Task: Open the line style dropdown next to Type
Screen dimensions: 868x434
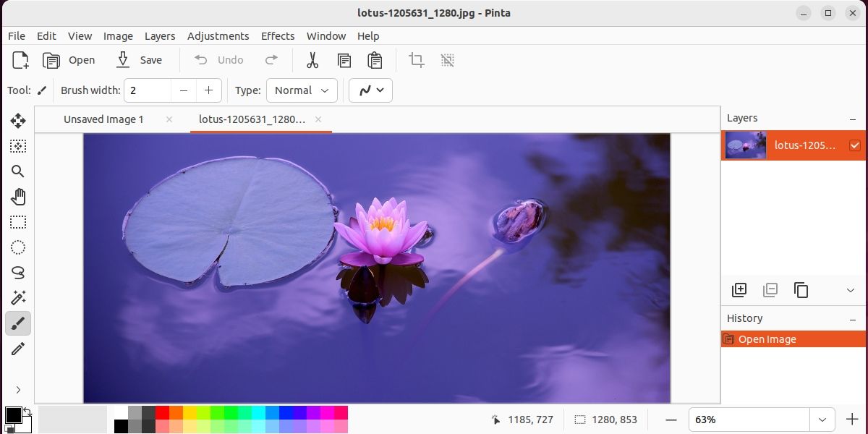Action: point(370,90)
